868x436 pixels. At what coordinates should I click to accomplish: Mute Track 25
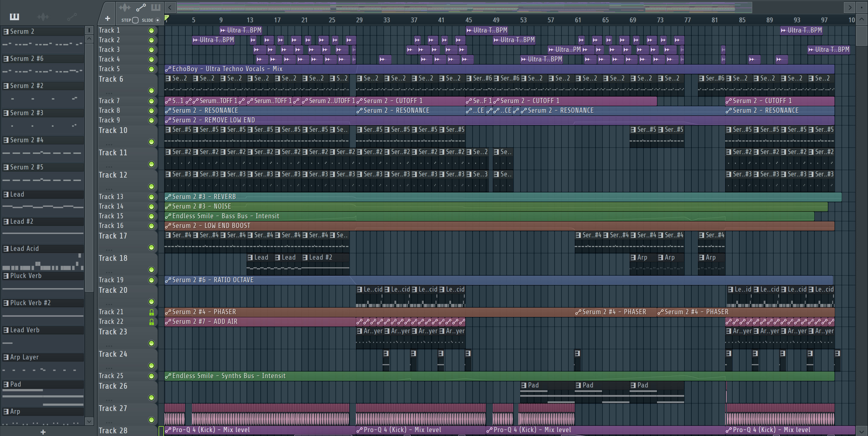pos(152,376)
